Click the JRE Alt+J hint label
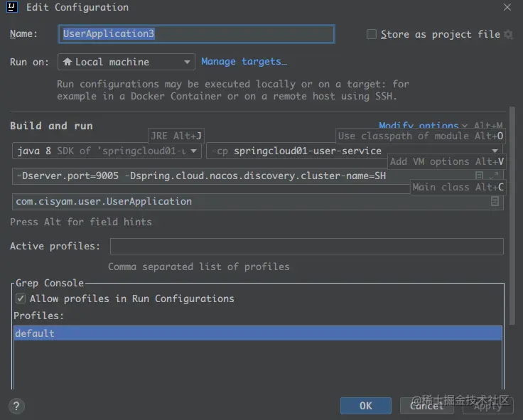The height and width of the screenshot is (420, 523). [x=176, y=136]
